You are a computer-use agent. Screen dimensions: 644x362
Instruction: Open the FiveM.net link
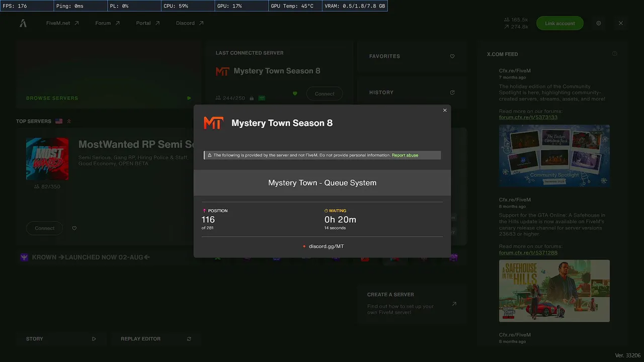click(x=62, y=23)
